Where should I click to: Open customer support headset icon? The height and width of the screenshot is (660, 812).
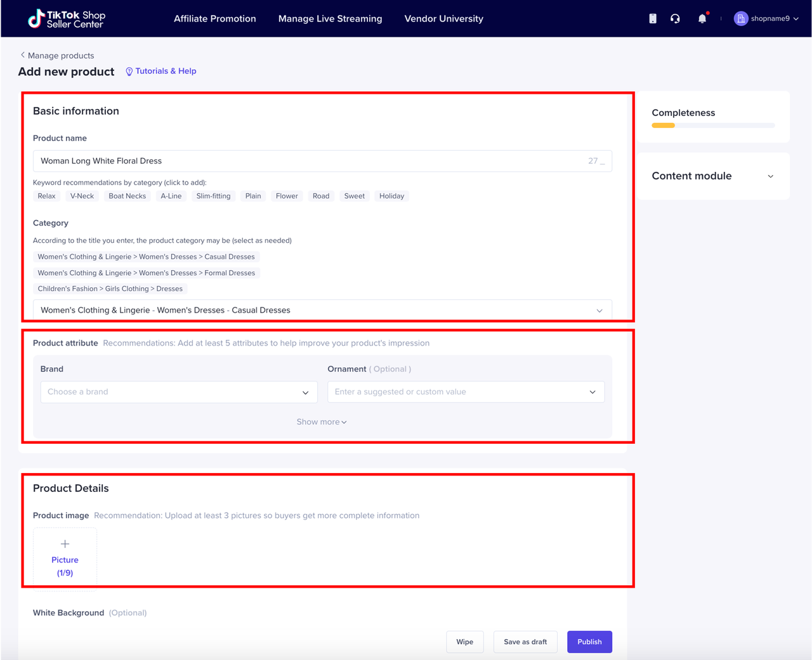tap(675, 19)
